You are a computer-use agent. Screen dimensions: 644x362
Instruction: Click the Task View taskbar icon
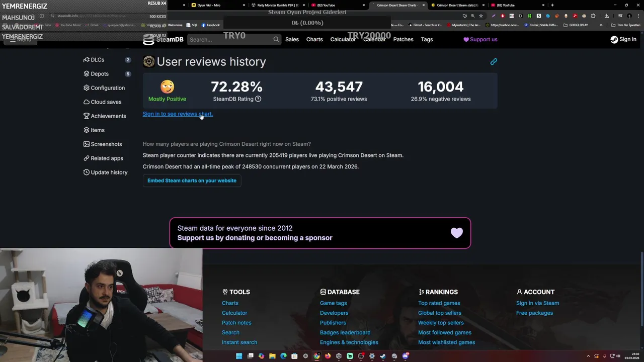pyautogui.click(x=250, y=356)
